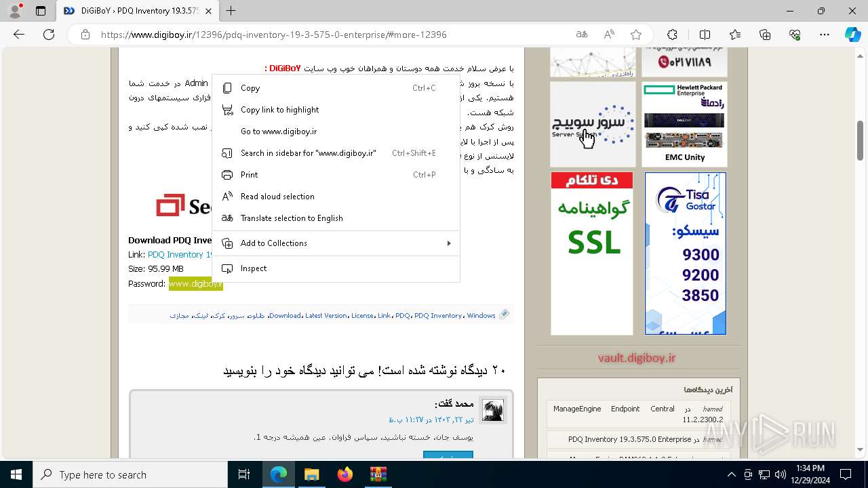Launch Firefox from the taskbar
This screenshot has height=488, width=868.
pyautogui.click(x=344, y=474)
